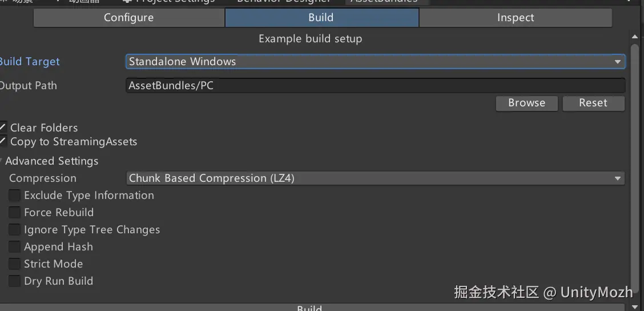Viewport: 644px width, 311px height.
Task: Select the Build tab
Action: [x=321, y=18]
